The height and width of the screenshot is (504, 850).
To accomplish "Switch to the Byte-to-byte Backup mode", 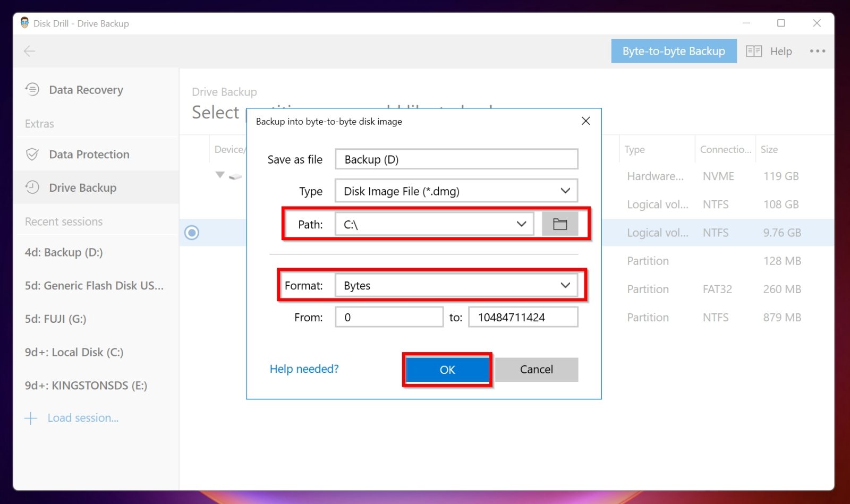I will pyautogui.click(x=673, y=51).
